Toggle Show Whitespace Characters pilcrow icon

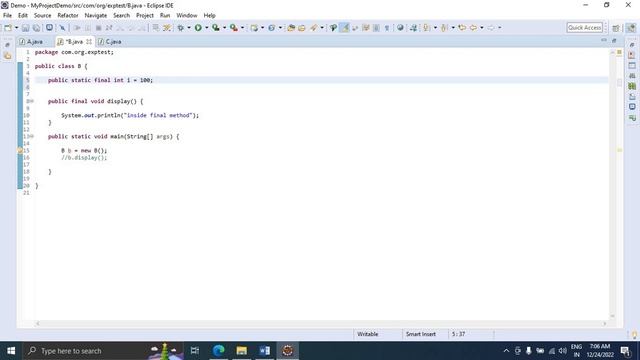pyautogui.click(x=387, y=28)
